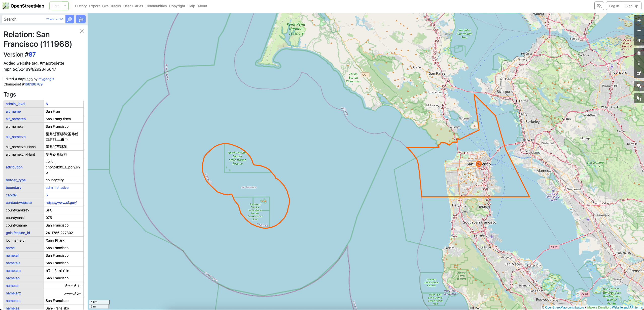Open GPS Tracks page
Viewport: 644px width, 310px height.
[x=111, y=6]
